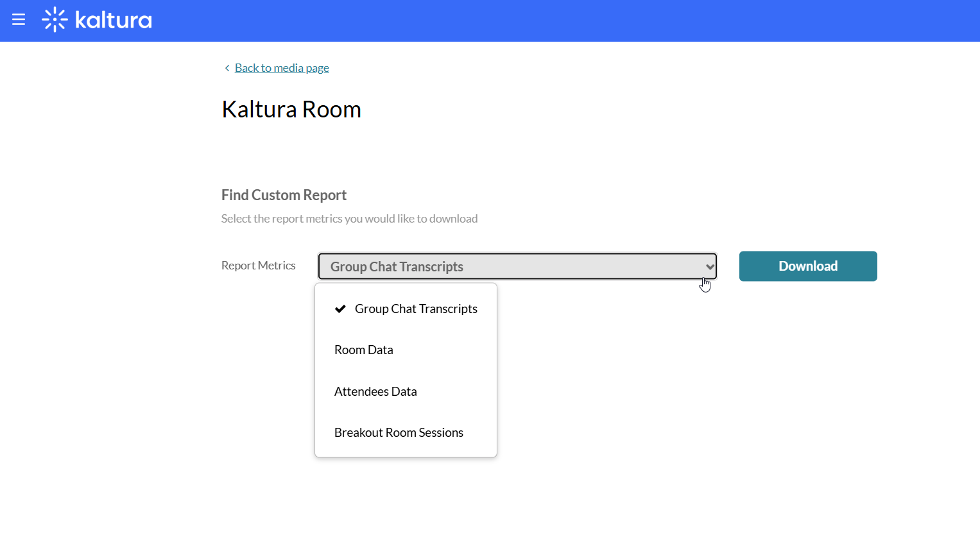The height and width of the screenshot is (535, 980).
Task: Click the Report Metrics label
Action: click(259, 266)
